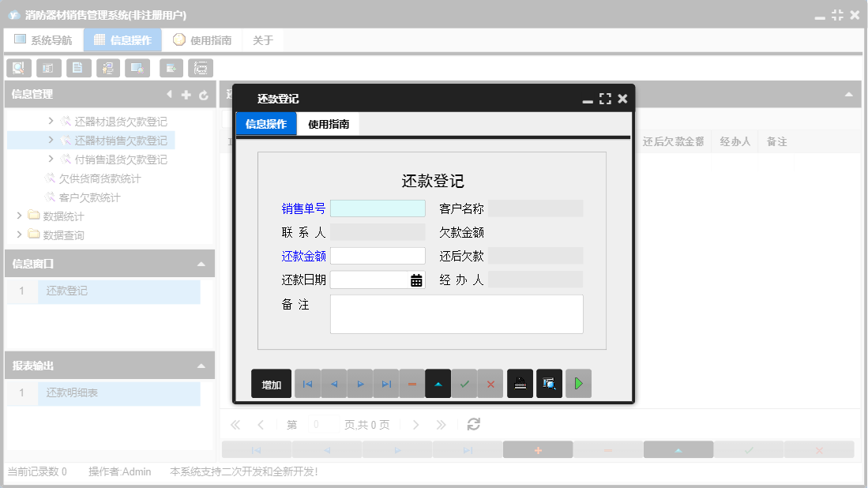Open the print icon in the dialog toolbar
This screenshot has height=488, width=868.
click(x=520, y=383)
